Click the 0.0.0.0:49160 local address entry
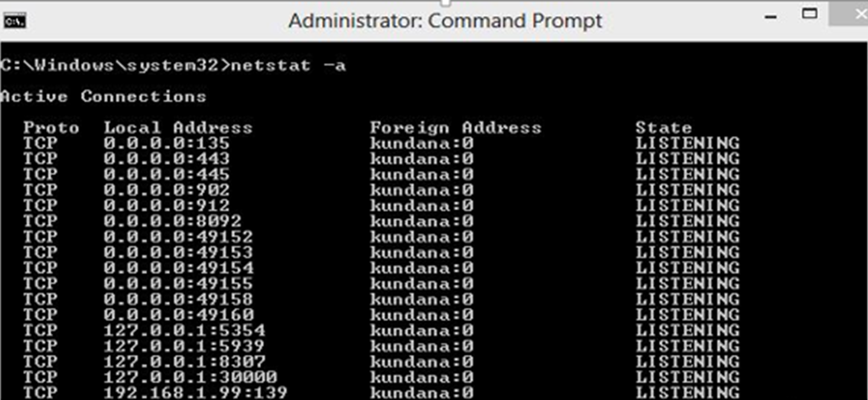This screenshot has height=400, width=868. tap(178, 315)
